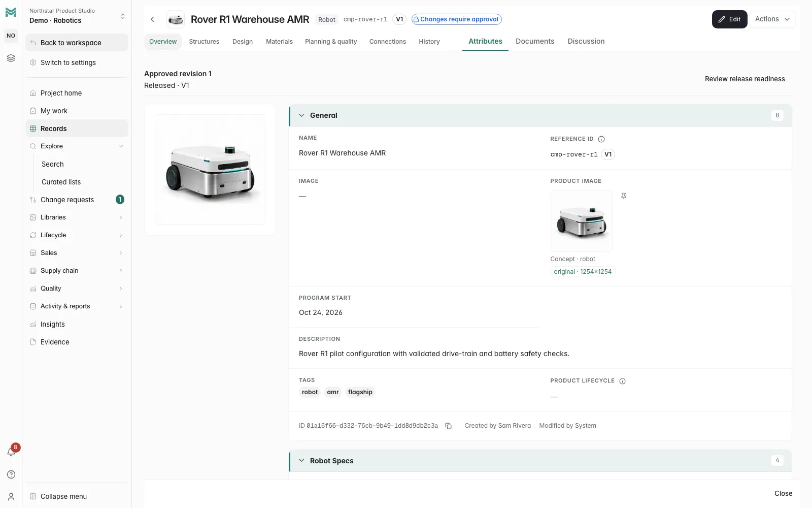
Task: Expand the Supply chain menu
Action: coord(121,271)
